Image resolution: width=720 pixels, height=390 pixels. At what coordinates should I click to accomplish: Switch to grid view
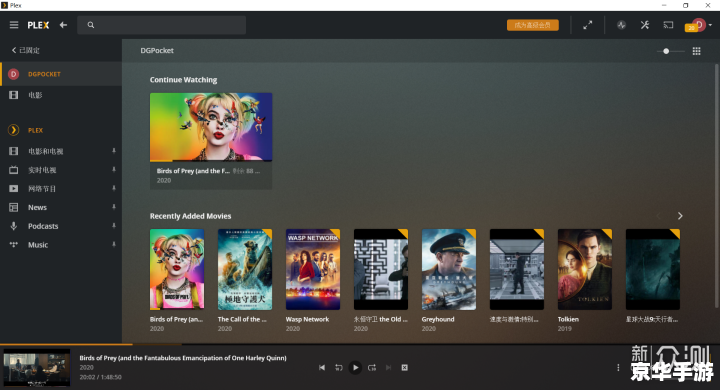pos(697,51)
